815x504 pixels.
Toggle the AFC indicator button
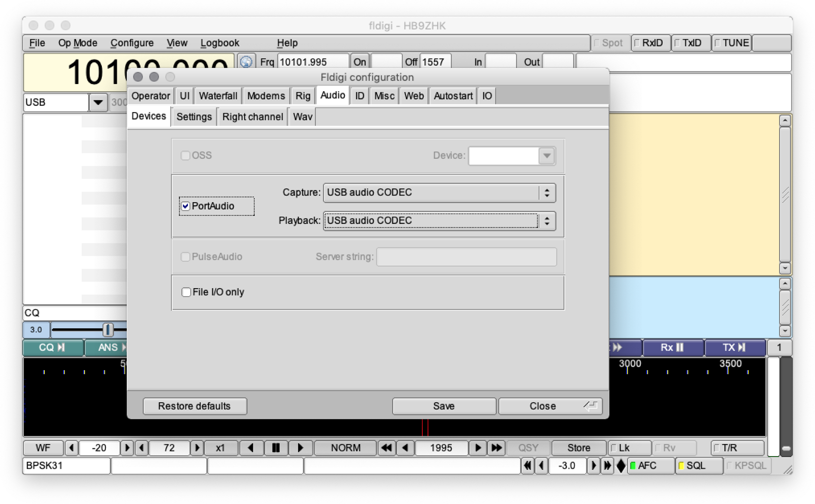(x=650, y=466)
